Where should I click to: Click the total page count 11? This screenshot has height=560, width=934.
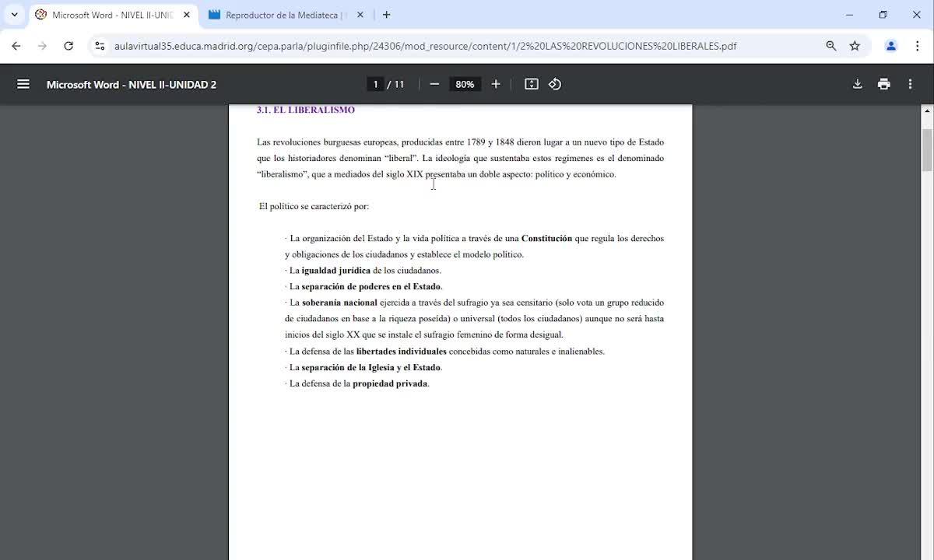[x=399, y=84]
